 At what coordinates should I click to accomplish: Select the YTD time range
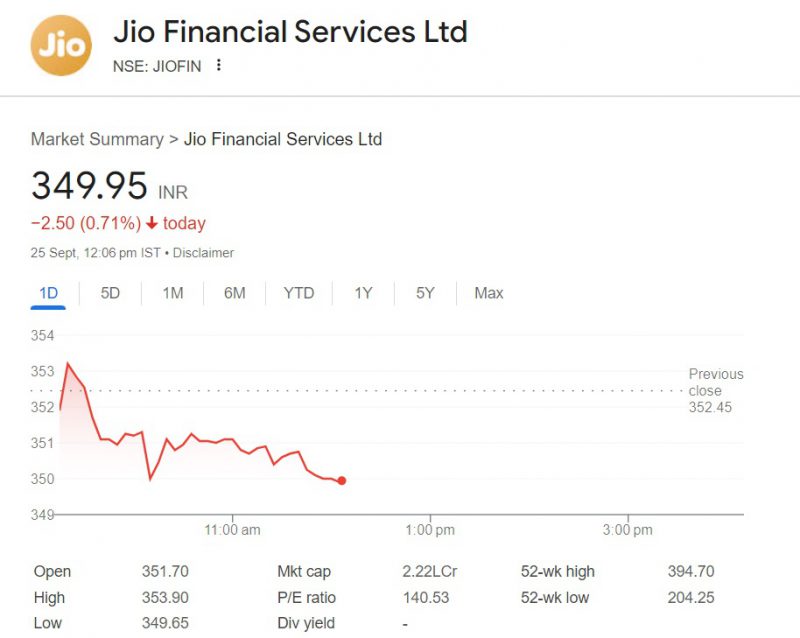coord(298,293)
